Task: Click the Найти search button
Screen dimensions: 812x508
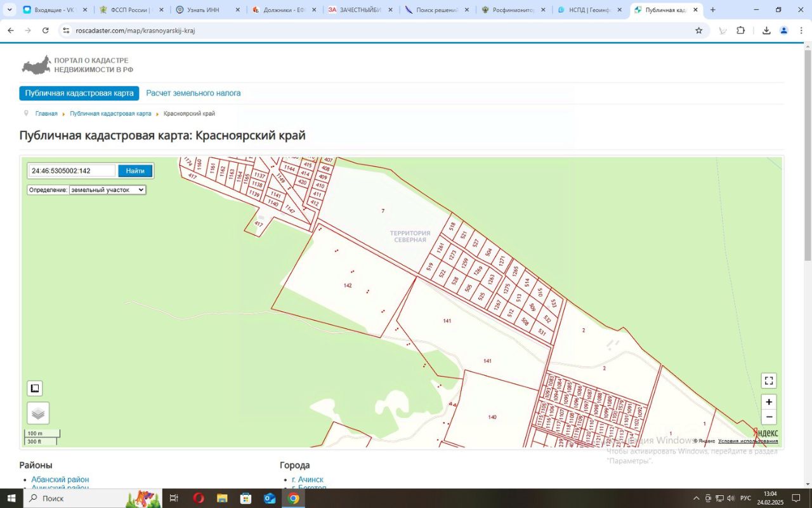Action: [x=135, y=171]
